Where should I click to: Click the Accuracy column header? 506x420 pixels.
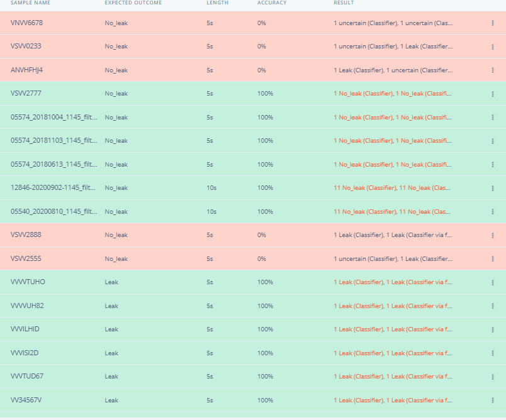click(x=271, y=3)
